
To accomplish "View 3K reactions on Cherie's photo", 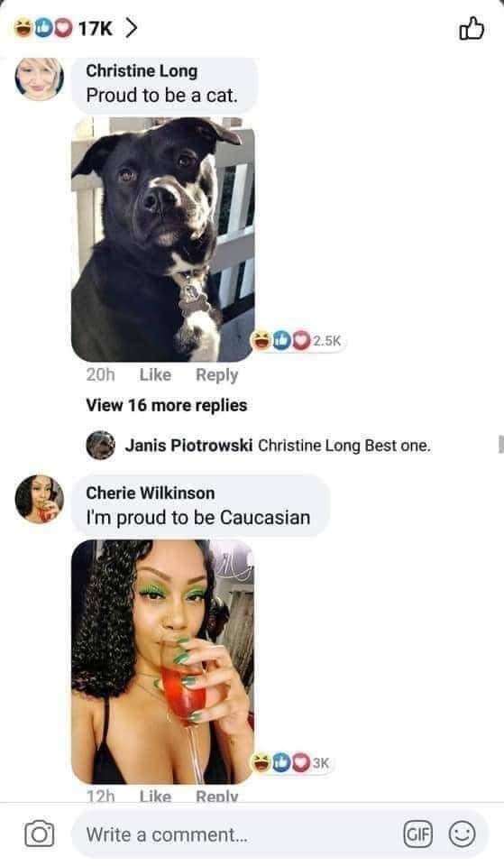I will (x=291, y=763).
